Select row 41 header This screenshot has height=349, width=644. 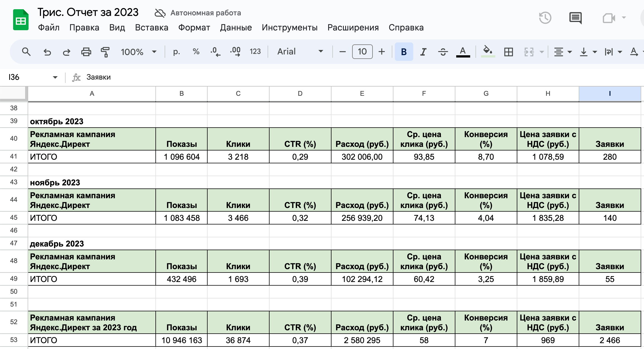point(14,157)
